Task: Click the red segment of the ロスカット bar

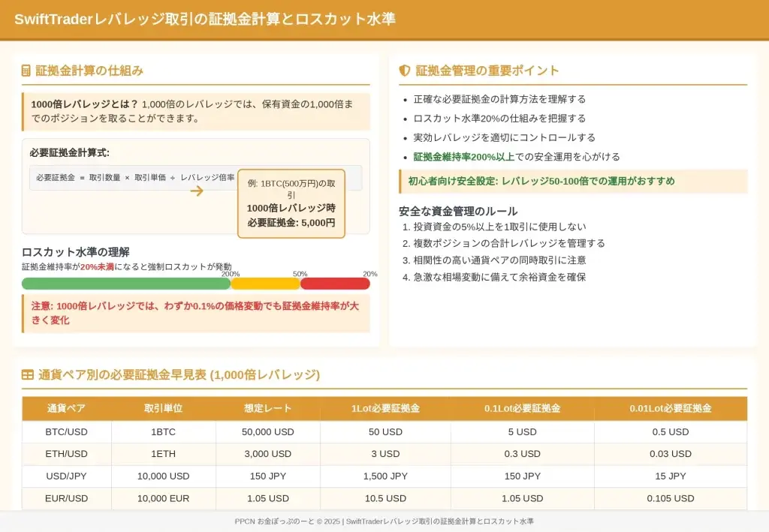Action: pyautogui.click(x=335, y=284)
